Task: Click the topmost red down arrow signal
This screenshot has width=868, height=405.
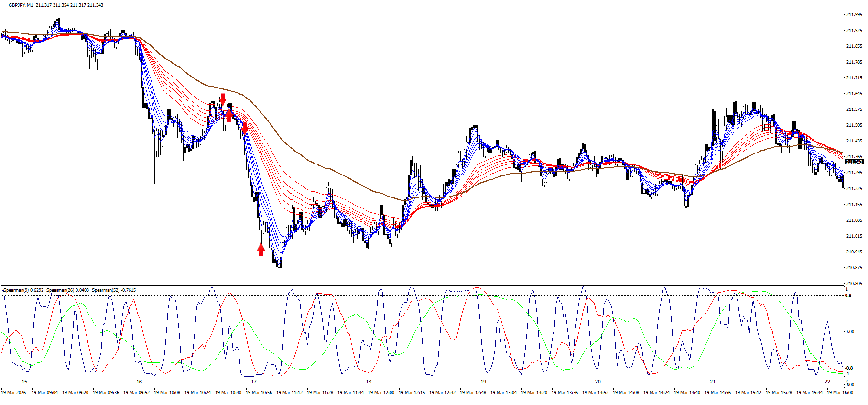Action: click(x=222, y=99)
